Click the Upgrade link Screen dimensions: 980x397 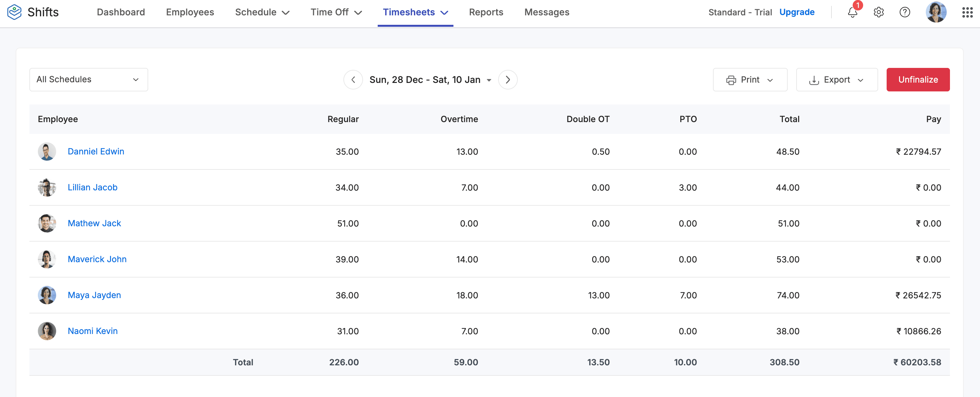pos(797,12)
